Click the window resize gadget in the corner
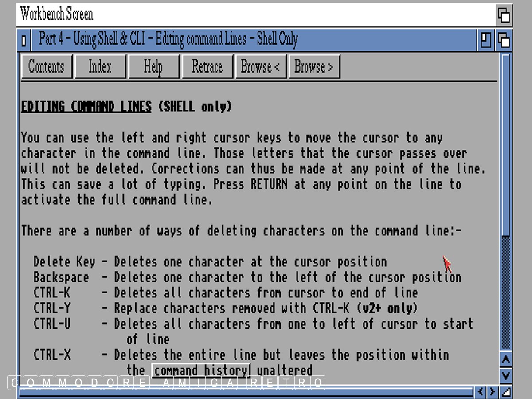 coord(505,392)
